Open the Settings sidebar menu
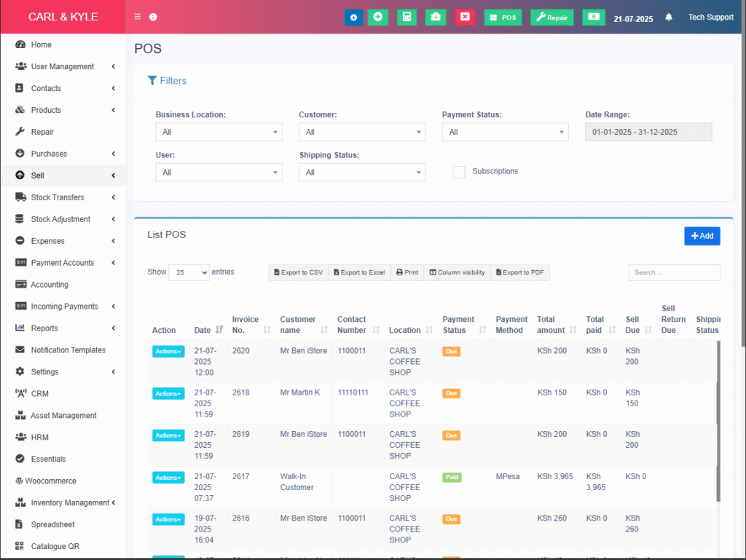The image size is (746, 560). pyautogui.click(x=64, y=371)
